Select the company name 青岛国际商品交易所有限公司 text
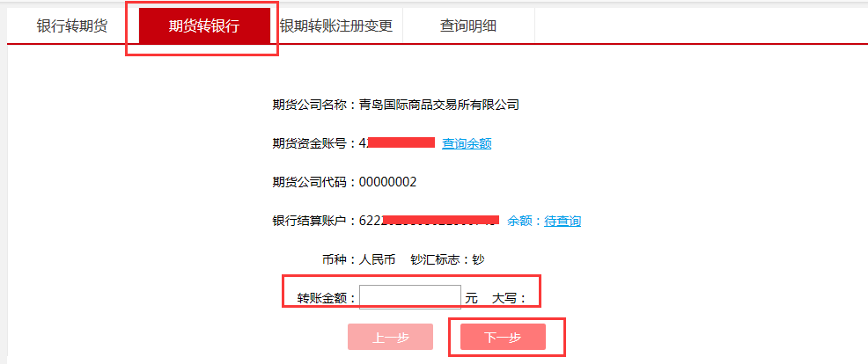 439,106
